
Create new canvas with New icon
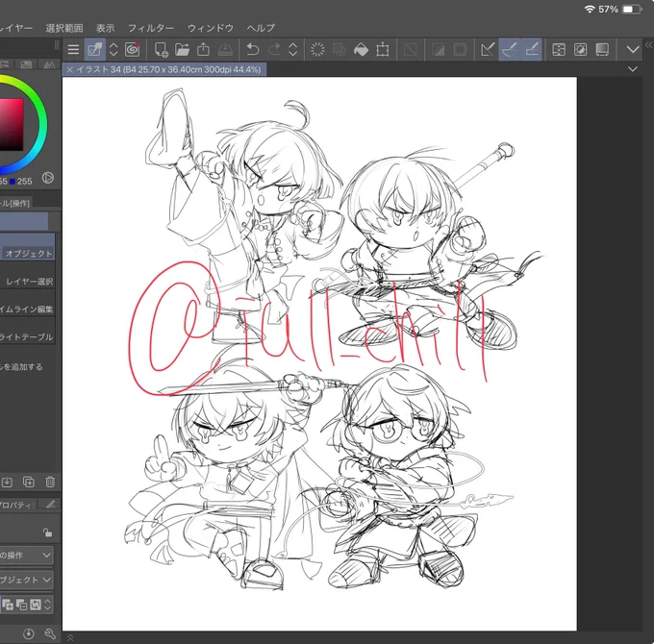pyautogui.click(x=161, y=50)
